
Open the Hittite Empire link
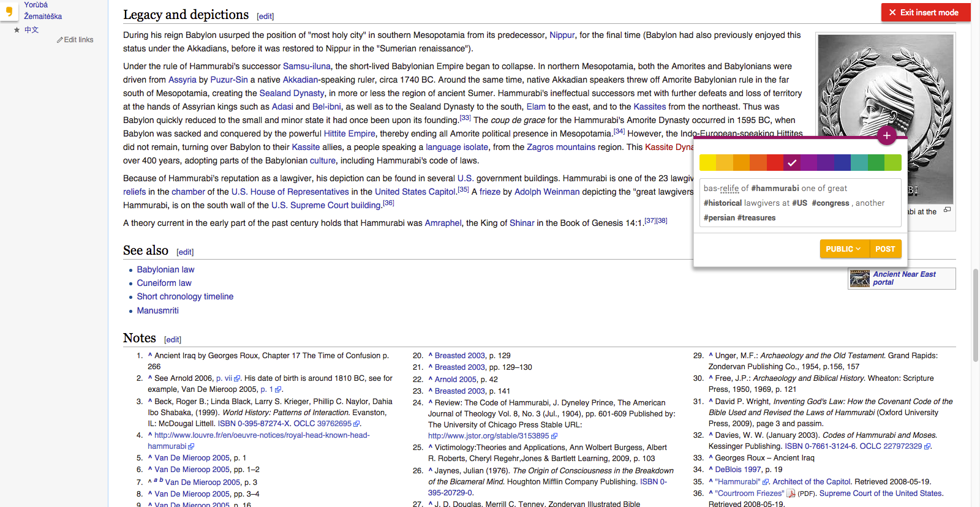click(x=350, y=133)
